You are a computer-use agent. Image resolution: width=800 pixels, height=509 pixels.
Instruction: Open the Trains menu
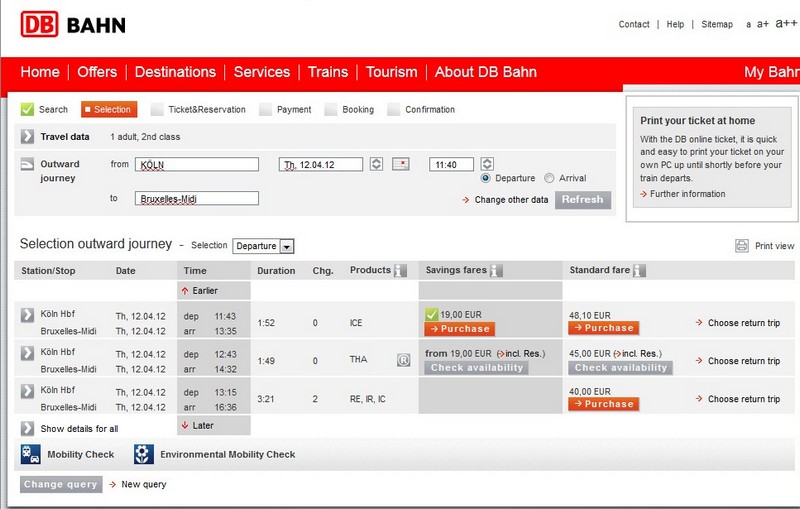point(328,72)
